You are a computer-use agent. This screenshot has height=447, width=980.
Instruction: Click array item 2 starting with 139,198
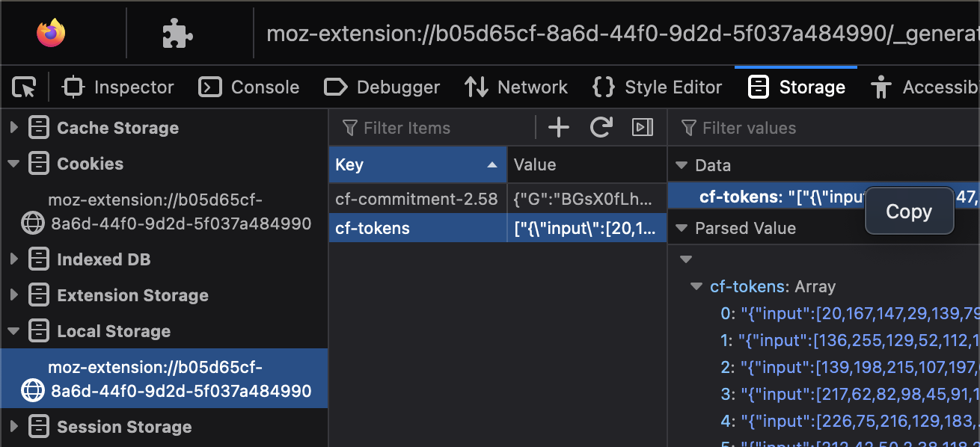pos(850,367)
